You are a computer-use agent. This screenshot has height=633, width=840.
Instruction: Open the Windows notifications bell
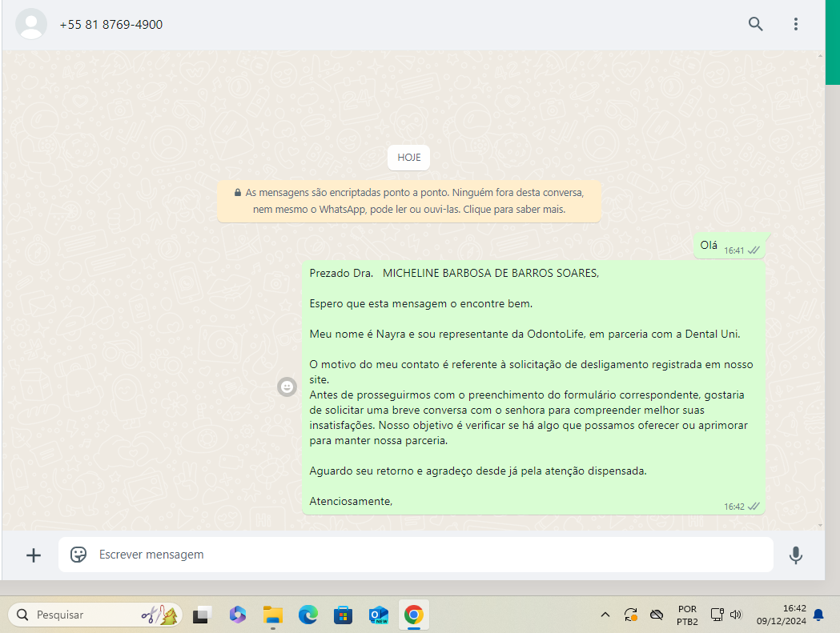tap(818, 615)
